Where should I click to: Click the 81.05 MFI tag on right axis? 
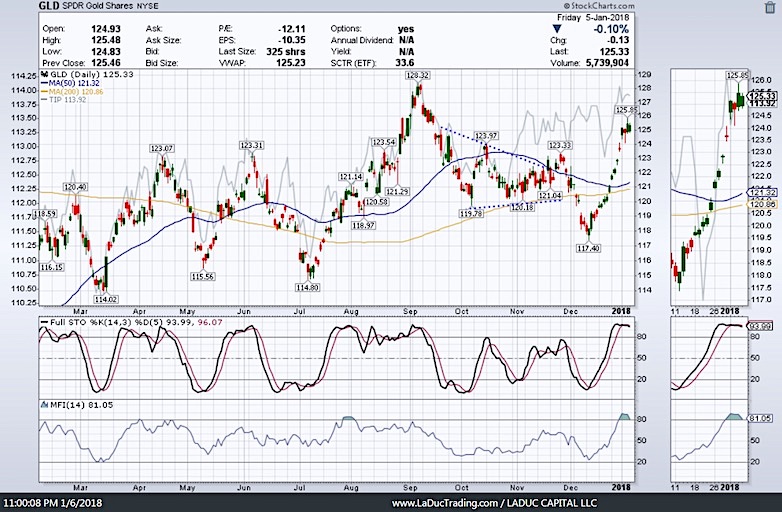click(759, 418)
